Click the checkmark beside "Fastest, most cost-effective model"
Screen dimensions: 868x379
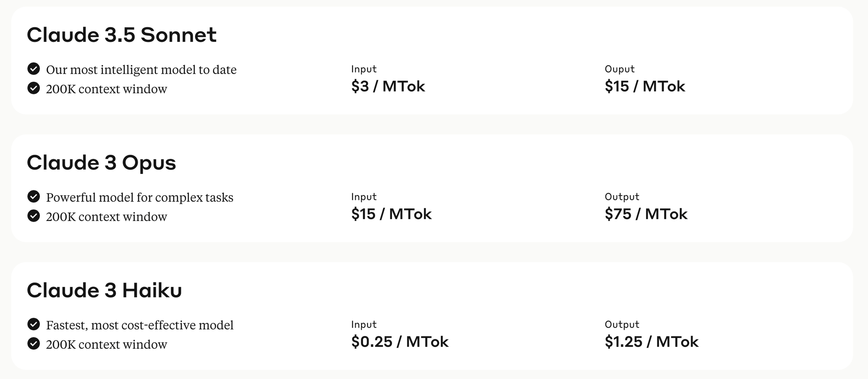[34, 324]
